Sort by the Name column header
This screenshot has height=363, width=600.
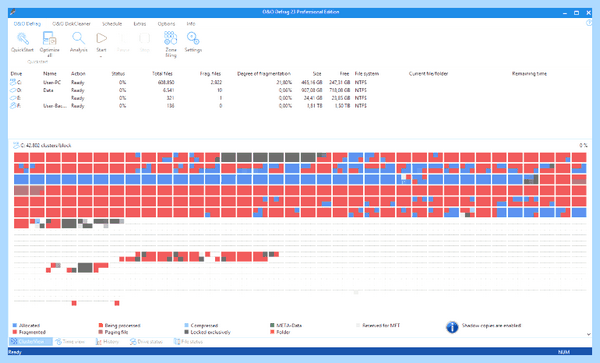[50, 73]
